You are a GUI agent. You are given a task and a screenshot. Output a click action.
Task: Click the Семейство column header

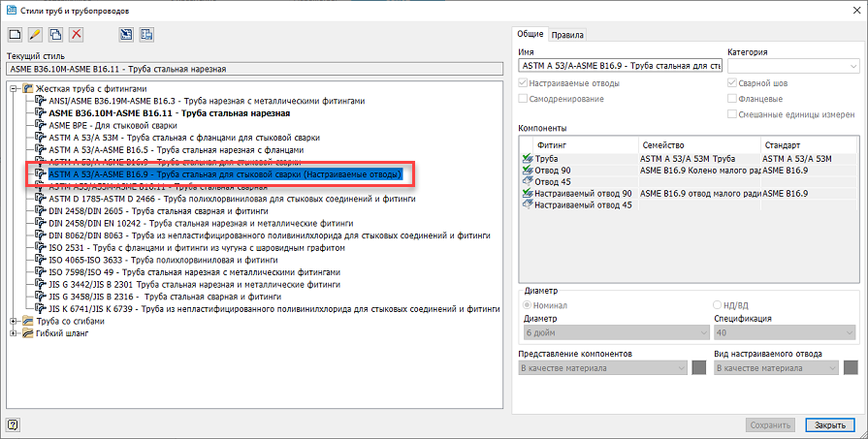point(699,145)
